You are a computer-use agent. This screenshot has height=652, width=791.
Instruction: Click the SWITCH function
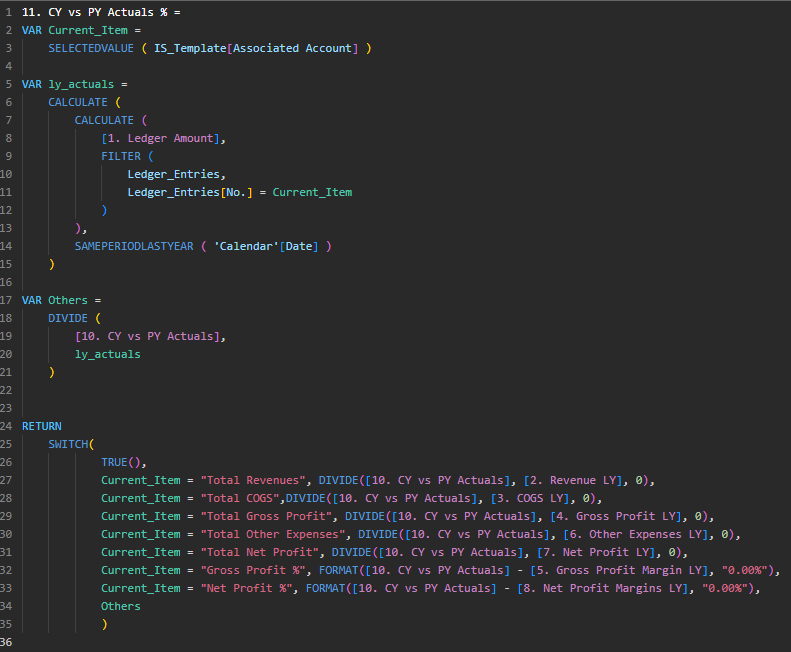68,444
